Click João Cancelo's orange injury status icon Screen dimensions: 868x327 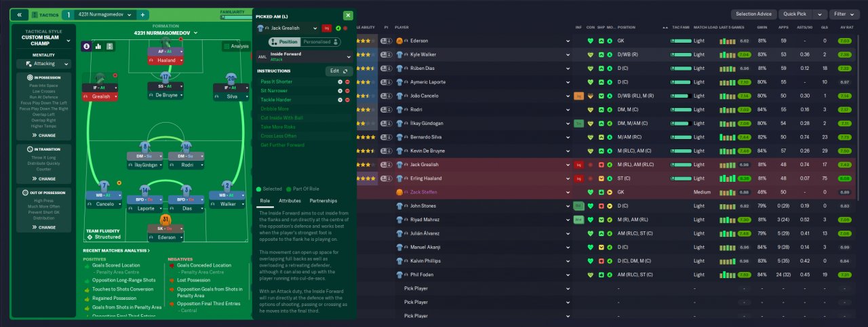[x=578, y=96]
